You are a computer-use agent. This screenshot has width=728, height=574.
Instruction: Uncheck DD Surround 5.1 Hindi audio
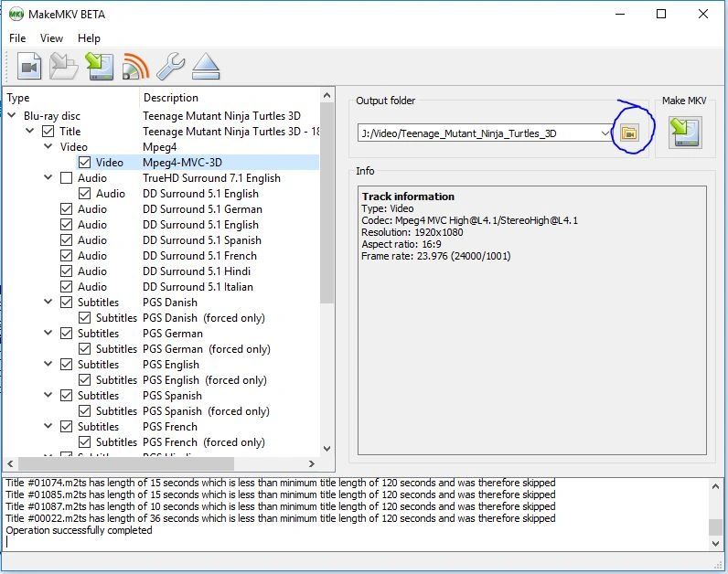coord(67,271)
